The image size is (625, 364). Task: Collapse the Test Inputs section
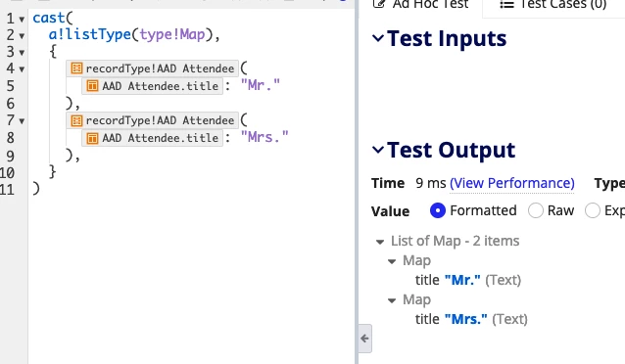(378, 38)
